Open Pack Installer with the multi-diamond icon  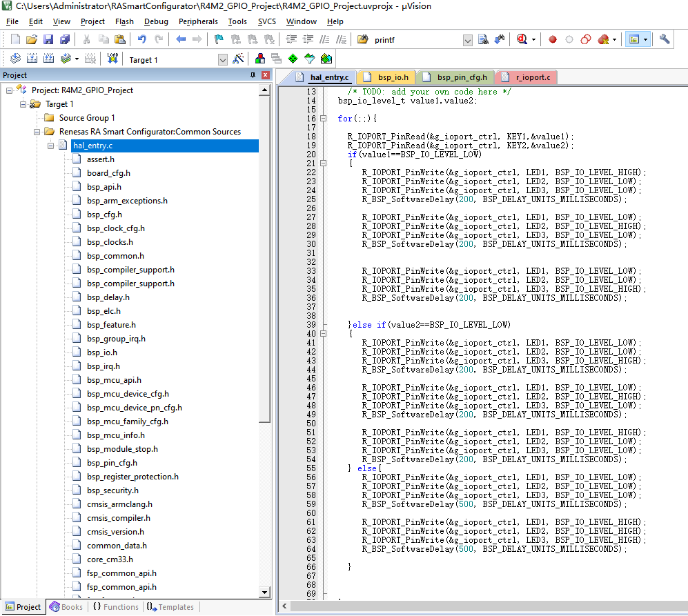pos(326,59)
